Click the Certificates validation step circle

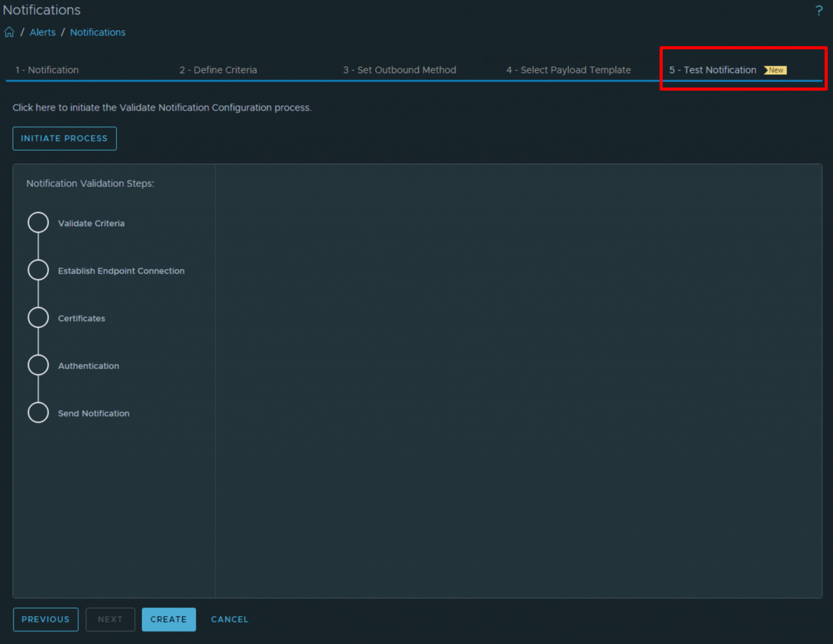click(38, 317)
